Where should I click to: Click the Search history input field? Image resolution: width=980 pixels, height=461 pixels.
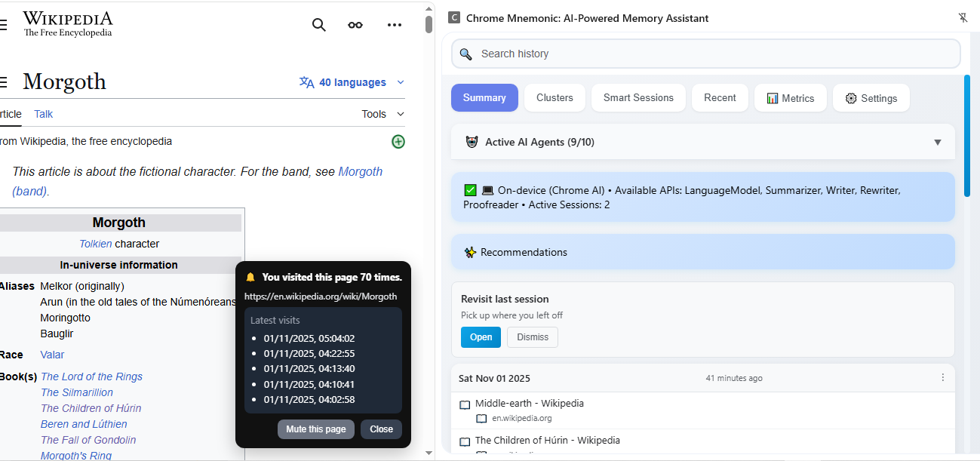click(x=706, y=54)
